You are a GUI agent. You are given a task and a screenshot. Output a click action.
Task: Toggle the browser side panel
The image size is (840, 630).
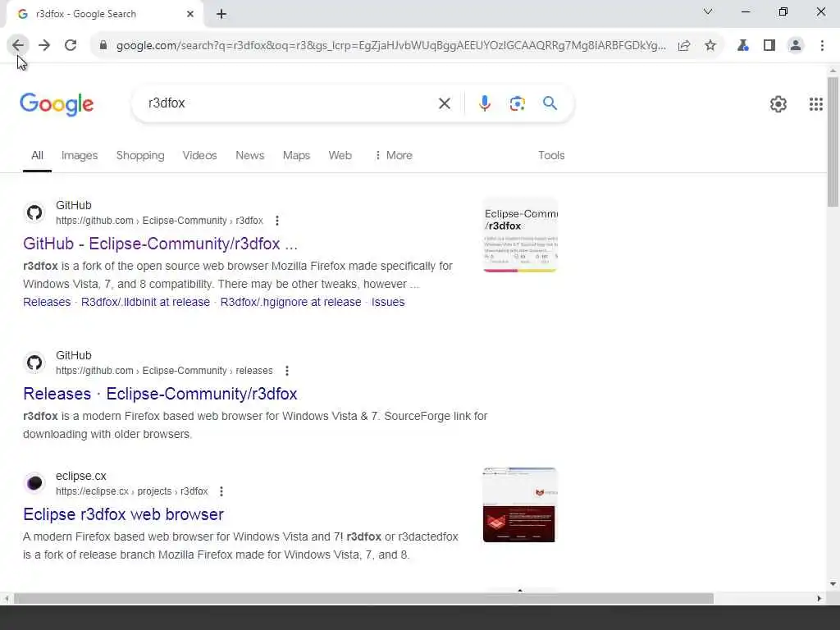click(769, 46)
